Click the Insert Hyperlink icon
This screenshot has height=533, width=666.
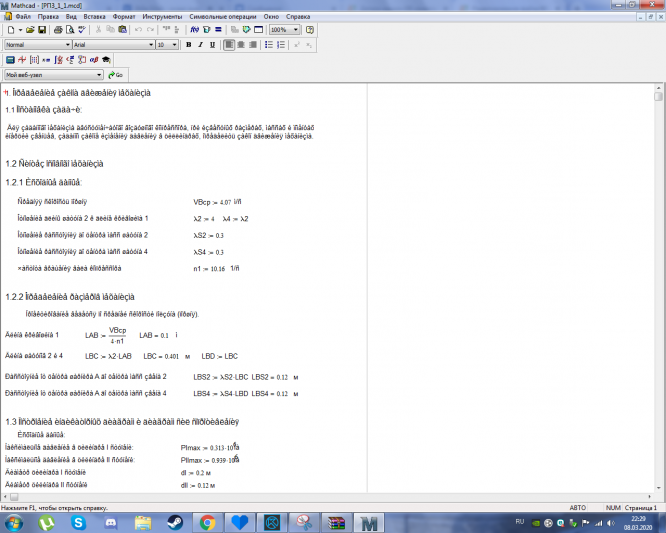tap(234, 30)
